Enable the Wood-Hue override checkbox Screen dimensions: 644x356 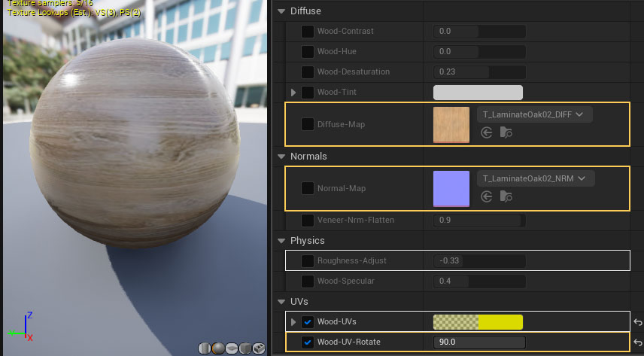(308, 51)
